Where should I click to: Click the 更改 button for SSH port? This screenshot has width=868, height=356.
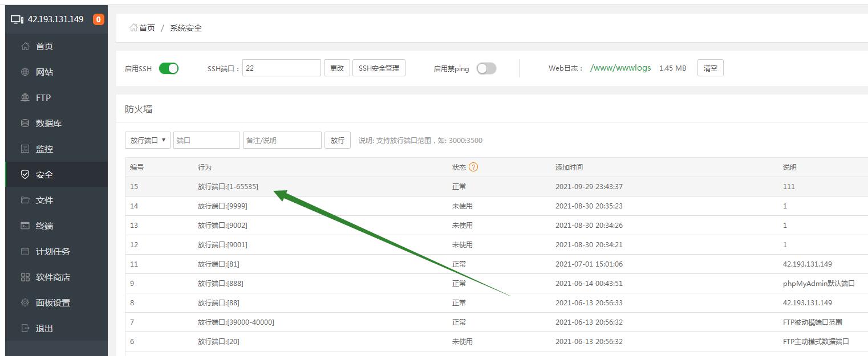[336, 68]
